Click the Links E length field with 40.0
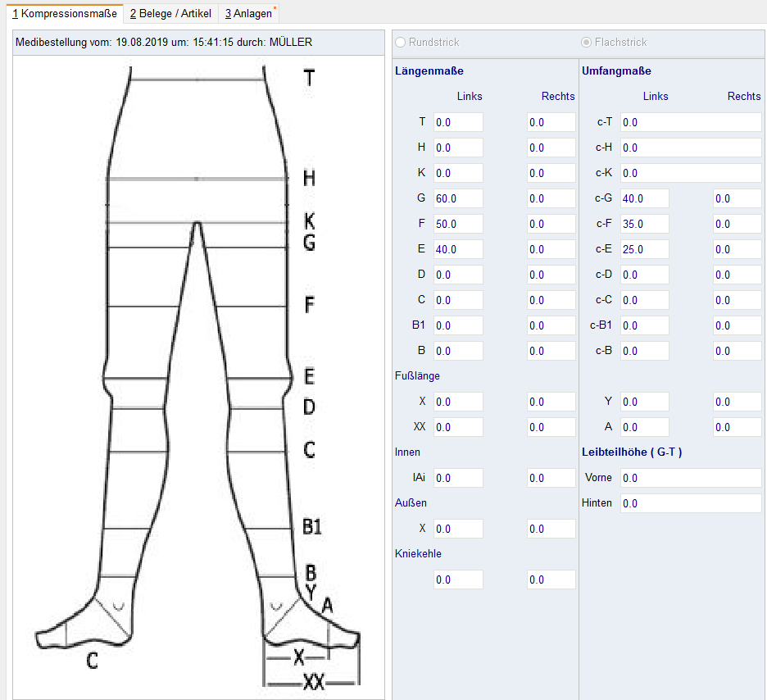Viewport: 767px width, 700px height. point(457,249)
